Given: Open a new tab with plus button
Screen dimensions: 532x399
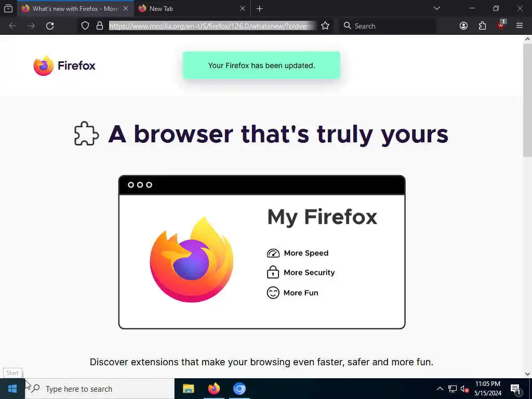Looking at the screenshot, I should coord(260,9).
